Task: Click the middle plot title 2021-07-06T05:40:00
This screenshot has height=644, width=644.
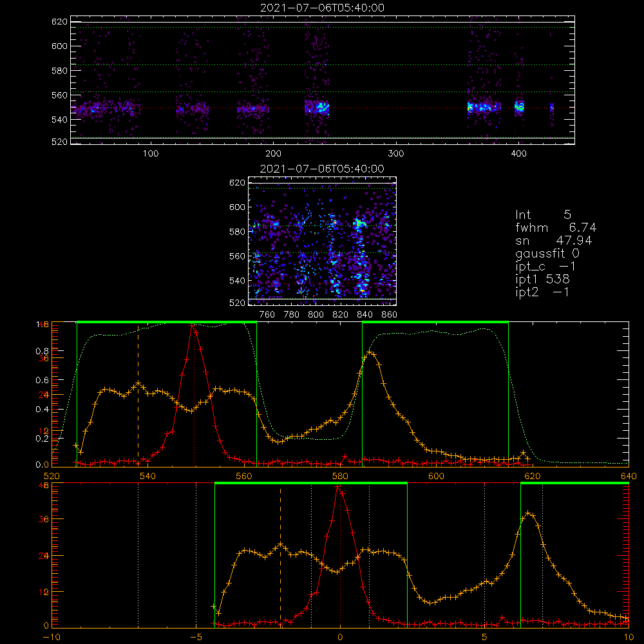Action: point(322,168)
